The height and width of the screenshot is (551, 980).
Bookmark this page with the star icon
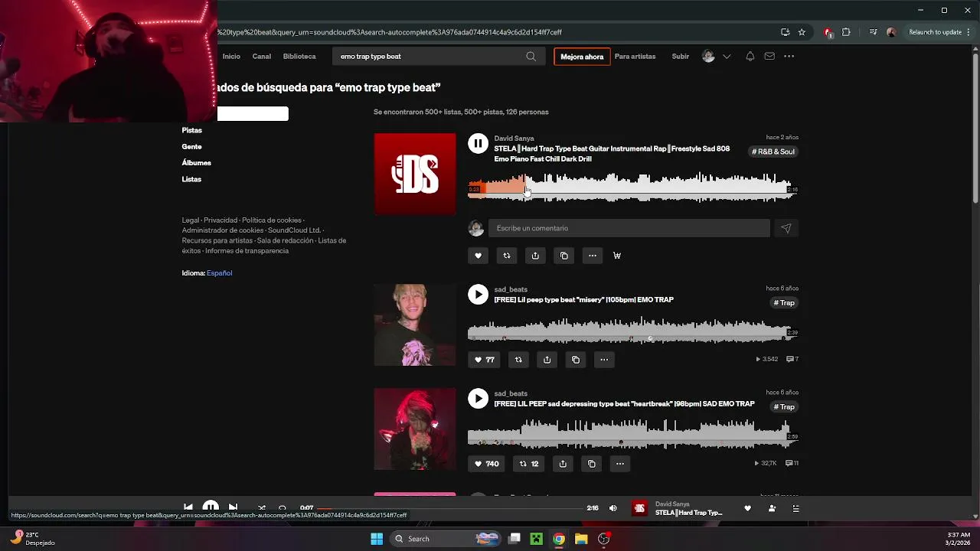click(x=802, y=32)
